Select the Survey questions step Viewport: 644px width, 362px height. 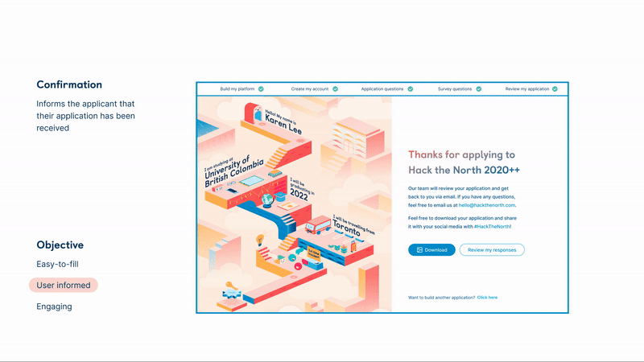[x=455, y=88]
